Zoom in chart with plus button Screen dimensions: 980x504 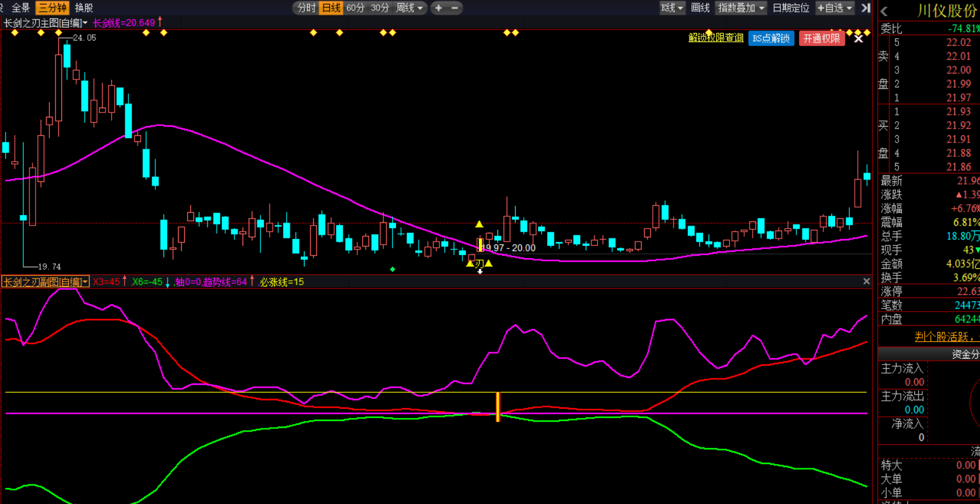point(438,8)
